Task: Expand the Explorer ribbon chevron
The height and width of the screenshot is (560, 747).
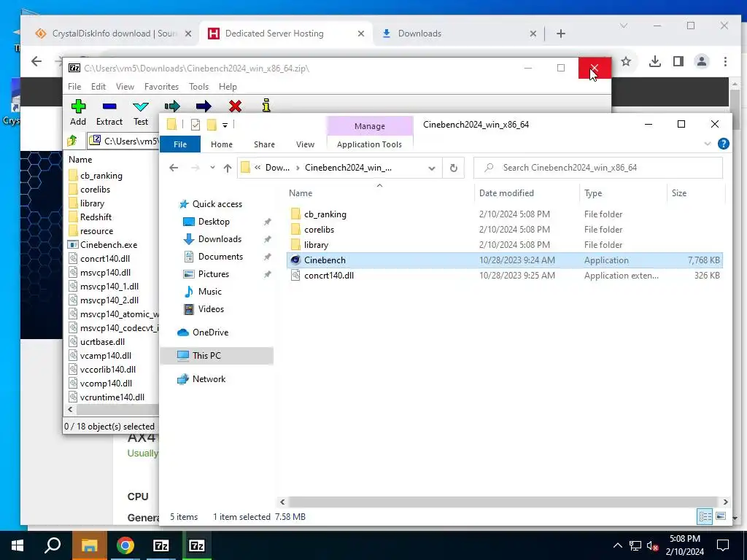Action: pyautogui.click(x=708, y=144)
